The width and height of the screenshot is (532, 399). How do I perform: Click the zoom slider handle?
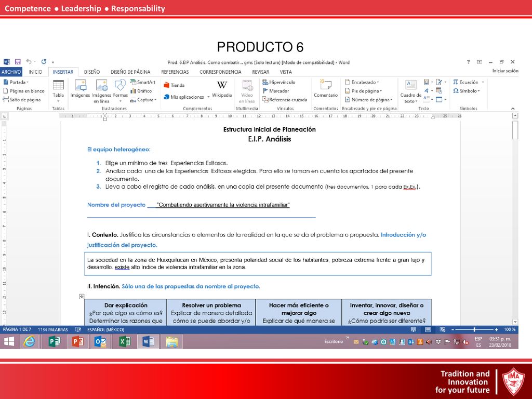[x=474, y=329]
